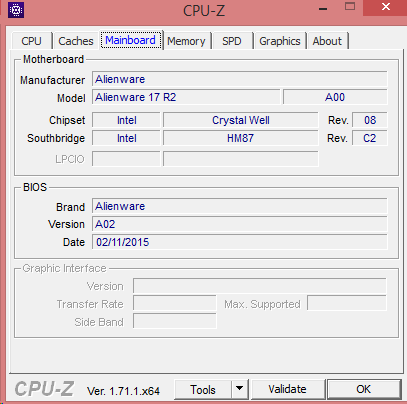Viewport: 407px width, 404px height.
Task: Open the About tab
Action: click(x=327, y=41)
